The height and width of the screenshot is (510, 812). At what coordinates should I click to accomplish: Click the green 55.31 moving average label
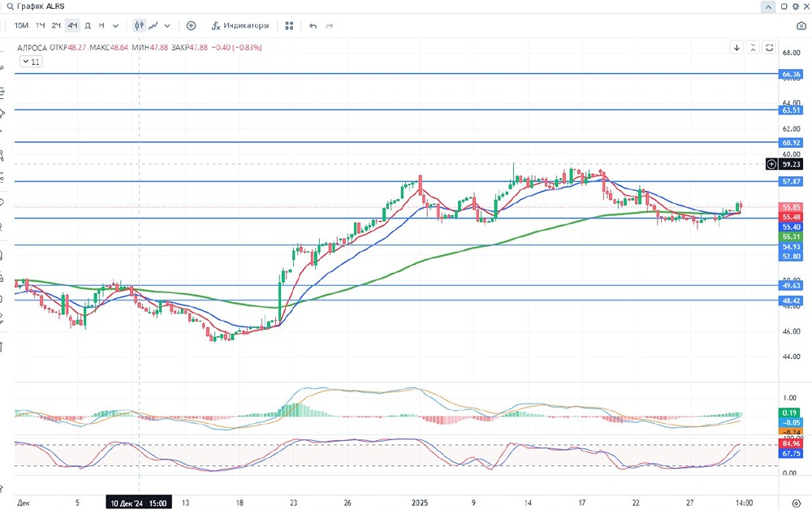click(791, 236)
